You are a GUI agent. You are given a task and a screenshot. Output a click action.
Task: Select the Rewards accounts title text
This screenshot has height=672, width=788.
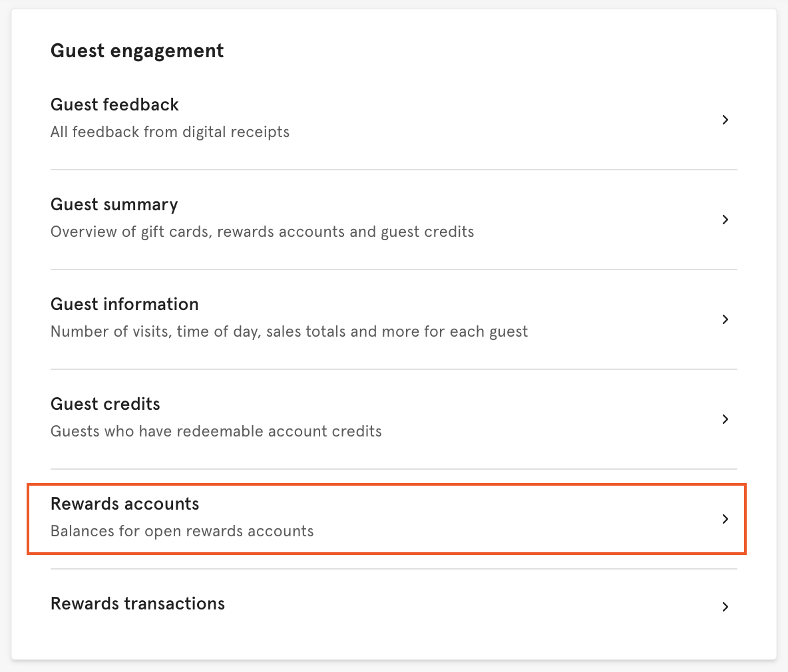[x=125, y=504]
